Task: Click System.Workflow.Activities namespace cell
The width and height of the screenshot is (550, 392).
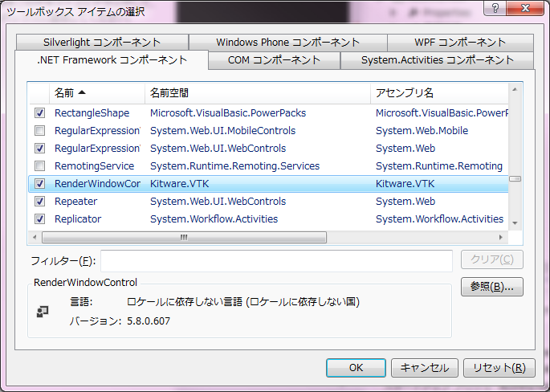Action: pyautogui.click(x=214, y=219)
